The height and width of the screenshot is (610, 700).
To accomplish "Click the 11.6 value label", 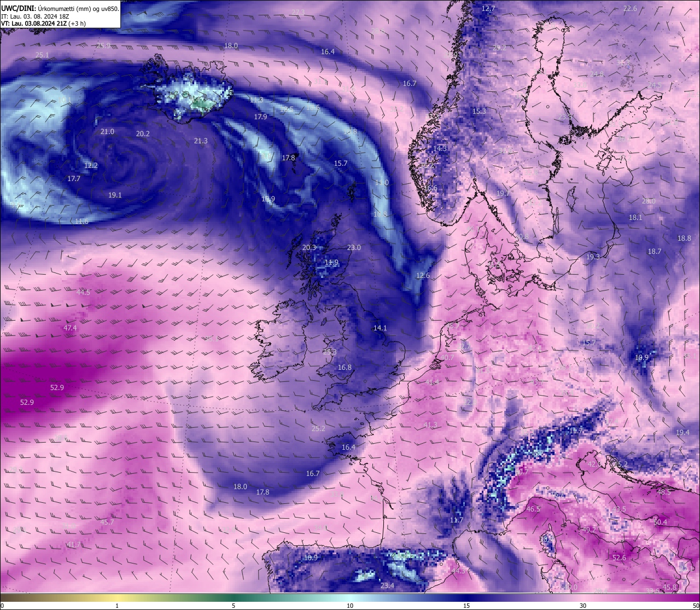I will (x=82, y=222).
